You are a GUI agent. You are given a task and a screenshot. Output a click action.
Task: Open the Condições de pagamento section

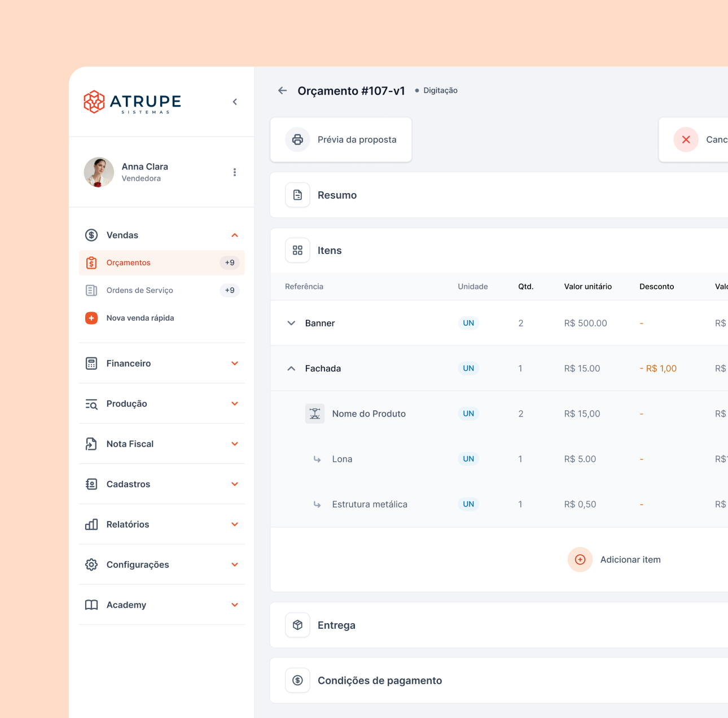click(x=380, y=681)
